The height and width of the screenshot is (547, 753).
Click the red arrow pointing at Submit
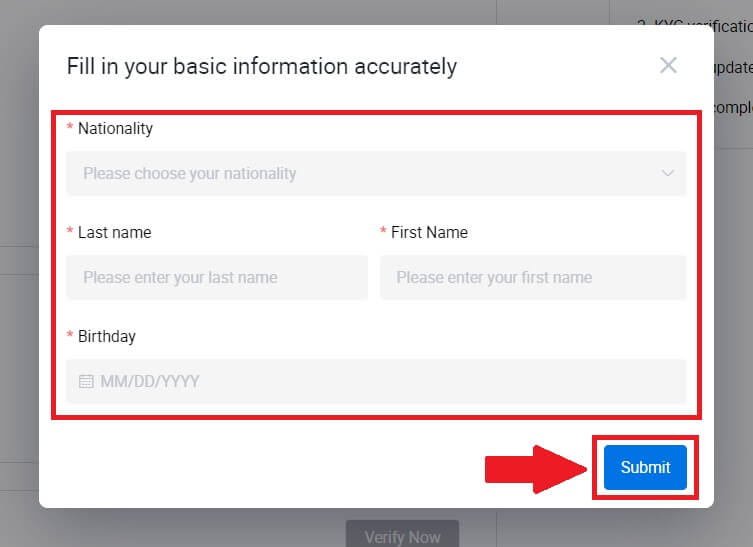[x=536, y=467]
